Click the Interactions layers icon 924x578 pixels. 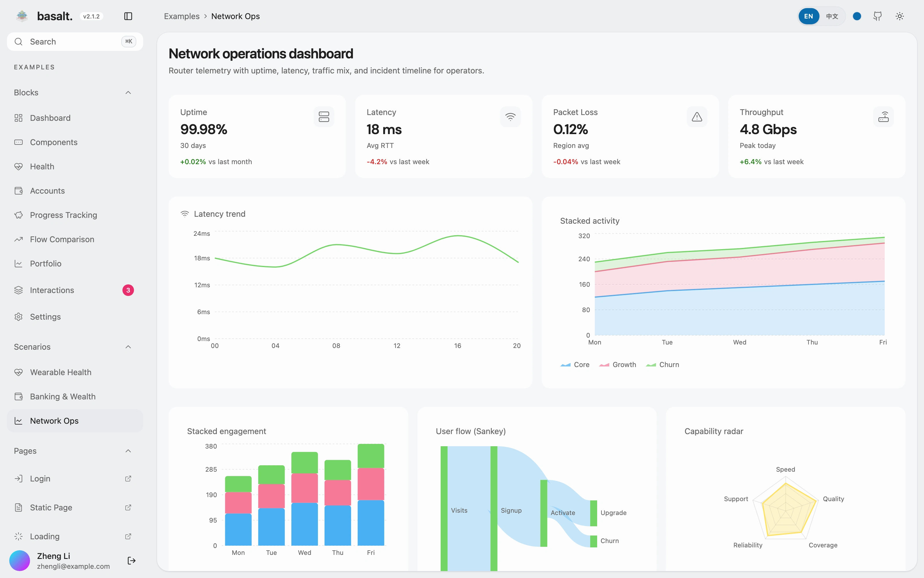18,290
